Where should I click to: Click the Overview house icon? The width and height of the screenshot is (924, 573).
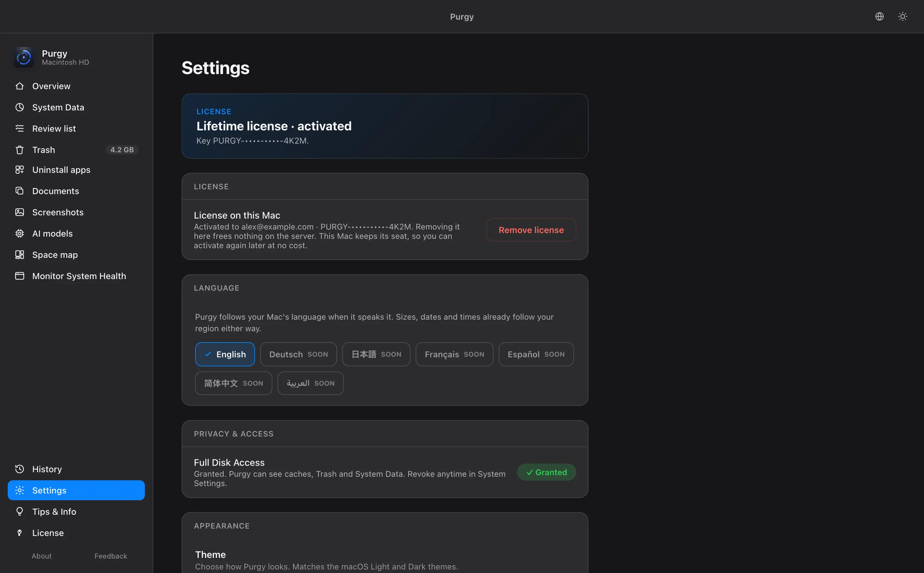[20, 86]
